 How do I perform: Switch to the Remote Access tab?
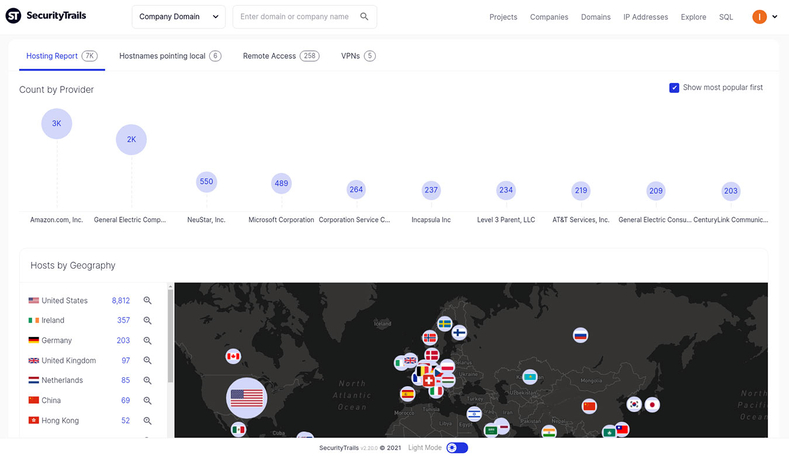point(281,56)
